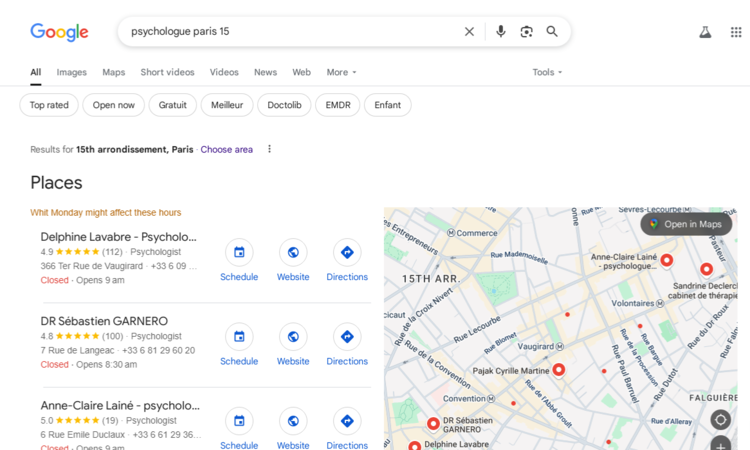750x450 pixels.
Task: Click Volontaires metro station marker on map
Action: (x=660, y=303)
